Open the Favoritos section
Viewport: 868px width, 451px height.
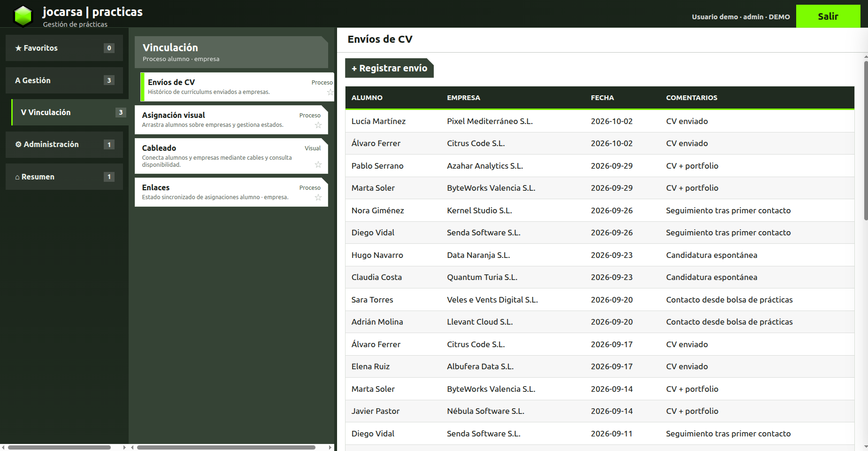pyautogui.click(x=64, y=48)
